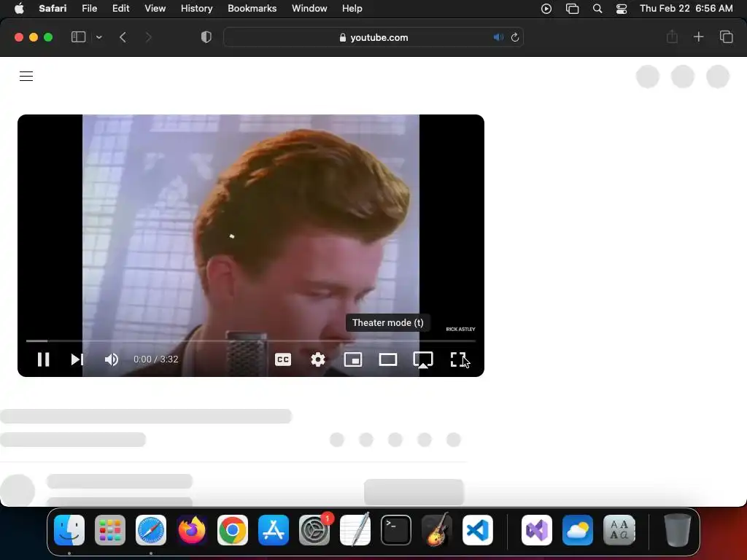Open TextEdit from the Dock
This screenshot has height=560, width=747.
pos(355,530)
